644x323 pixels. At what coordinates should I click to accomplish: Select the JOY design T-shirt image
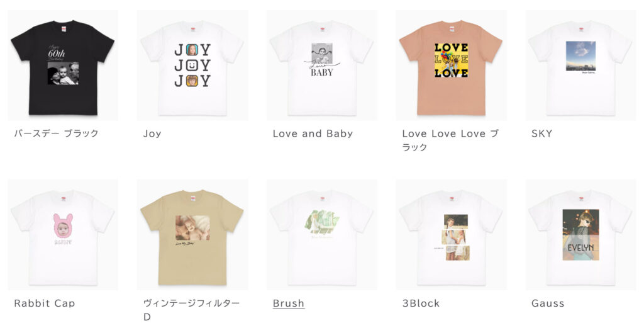(x=192, y=65)
